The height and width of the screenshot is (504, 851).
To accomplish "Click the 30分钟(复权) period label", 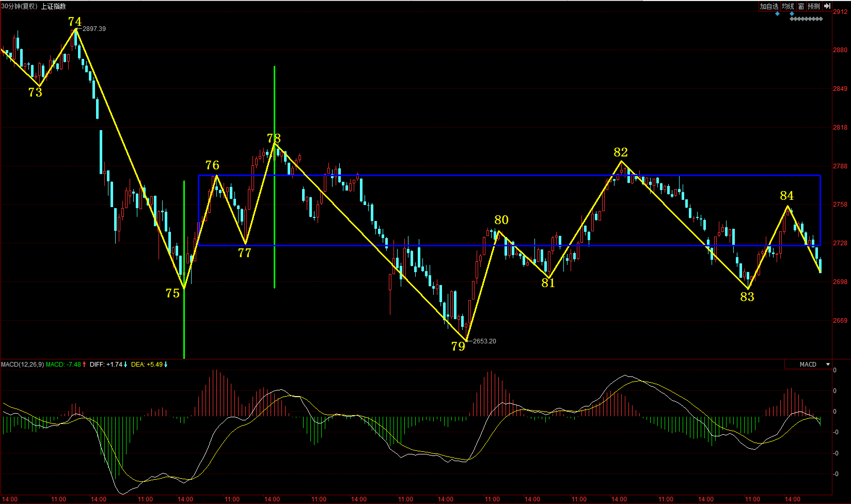I will click(20, 6).
